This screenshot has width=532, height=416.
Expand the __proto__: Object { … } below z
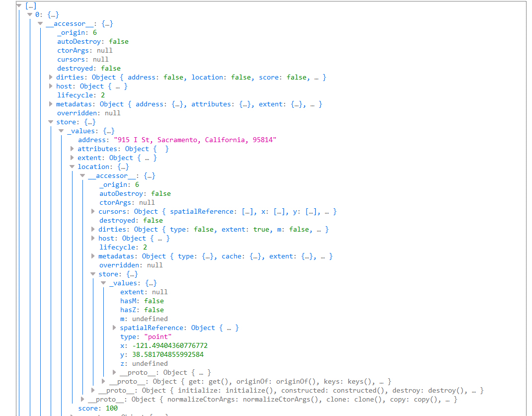114,372
